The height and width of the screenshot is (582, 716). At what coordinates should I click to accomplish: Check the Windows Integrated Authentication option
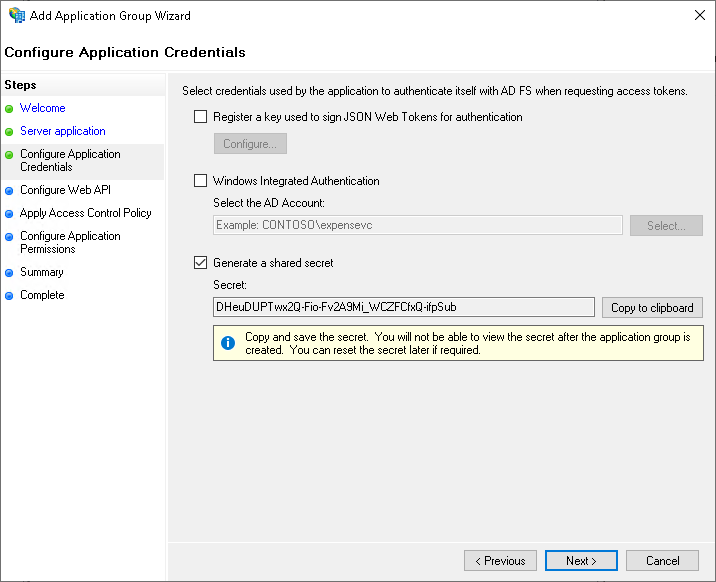(201, 181)
